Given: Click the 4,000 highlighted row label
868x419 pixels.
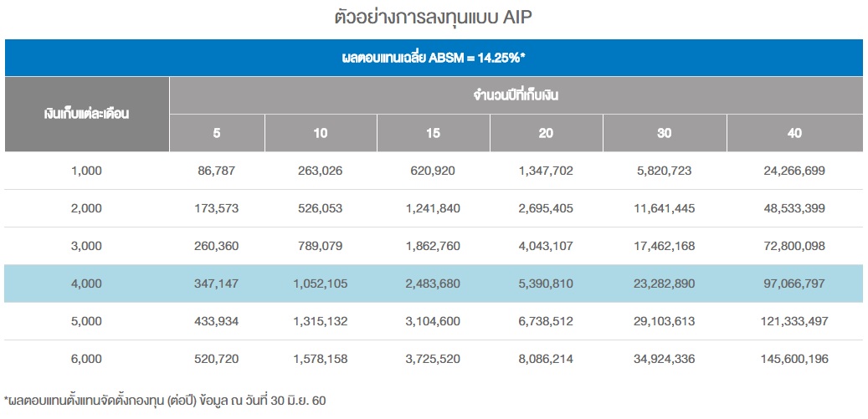Looking at the screenshot, I should [87, 284].
